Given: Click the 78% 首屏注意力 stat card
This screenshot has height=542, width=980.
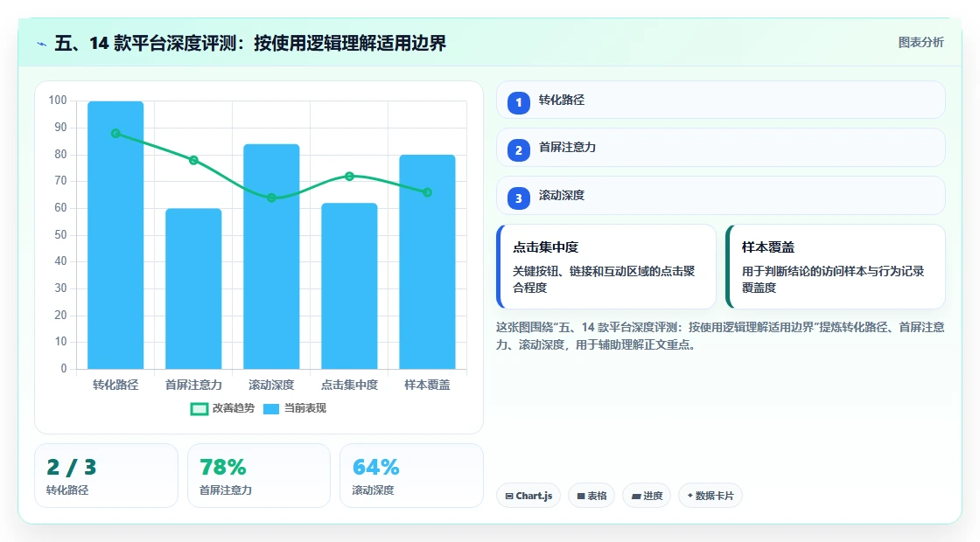Looking at the screenshot, I should coord(259,476).
